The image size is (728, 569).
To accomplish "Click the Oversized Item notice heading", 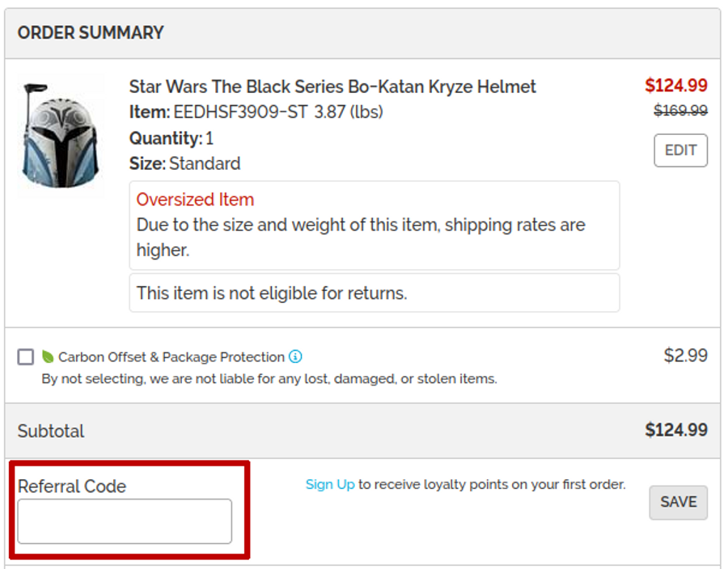I will (195, 200).
